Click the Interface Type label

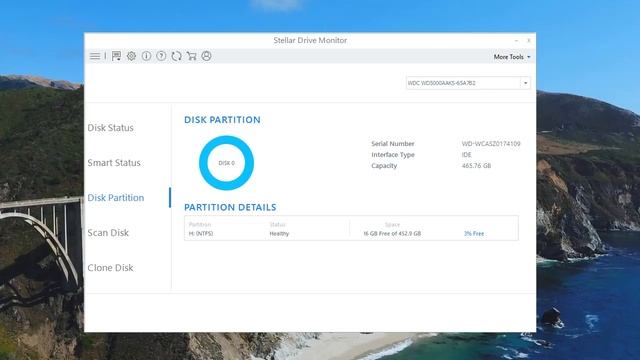[393, 155]
